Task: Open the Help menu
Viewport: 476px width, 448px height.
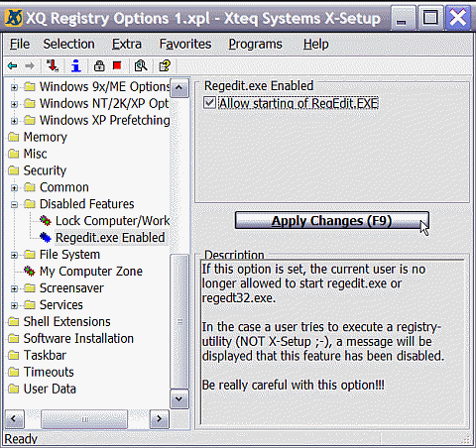Action: tap(316, 44)
